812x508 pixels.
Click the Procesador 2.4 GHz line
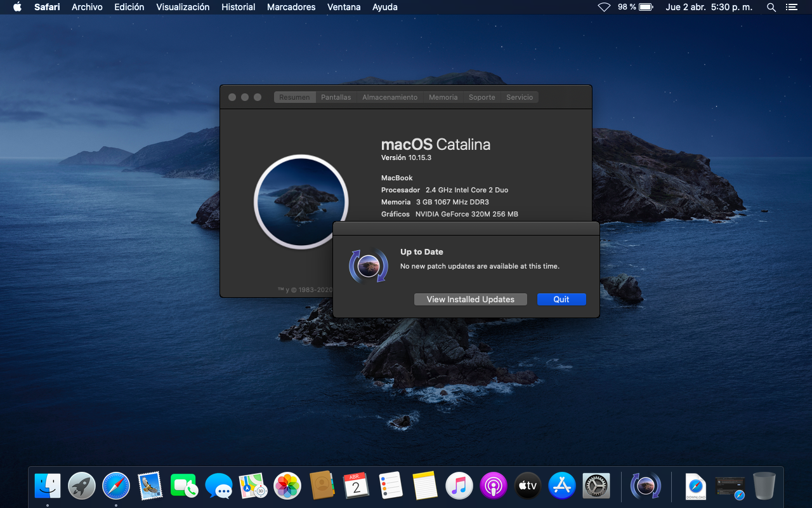[445, 190]
